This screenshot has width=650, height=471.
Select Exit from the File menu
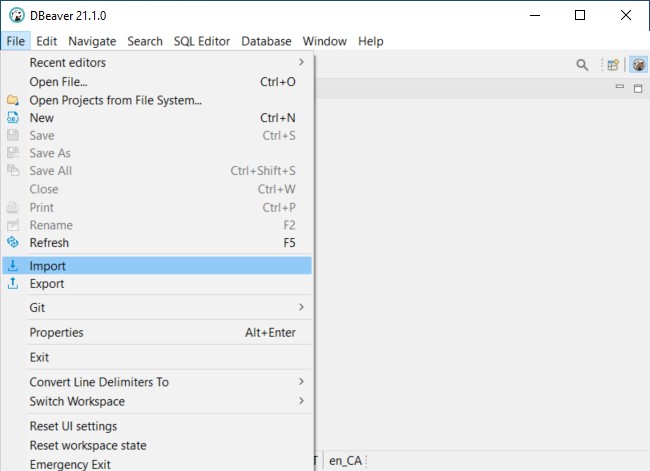157,357
